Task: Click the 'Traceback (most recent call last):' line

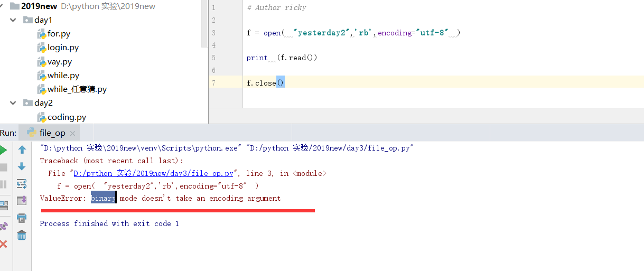Action: [x=111, y=161]
